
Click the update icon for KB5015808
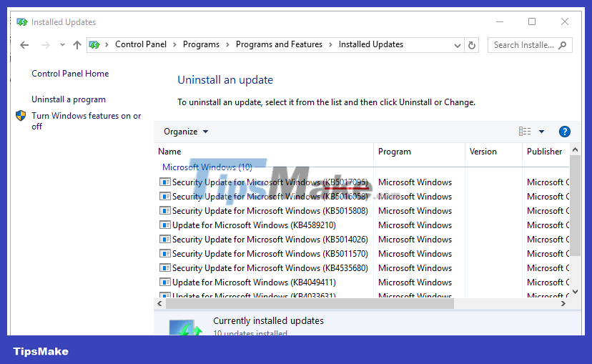click(x=165, y=211)
